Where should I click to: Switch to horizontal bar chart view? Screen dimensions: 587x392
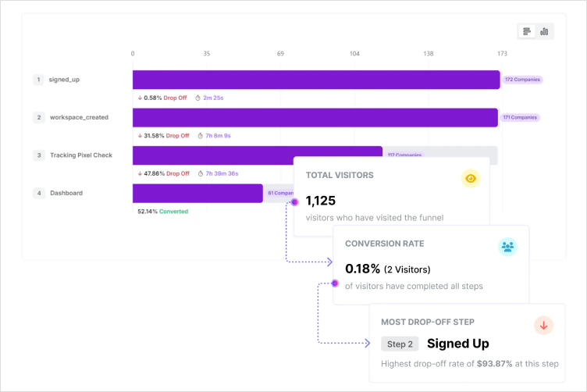(x=528, y=31)
